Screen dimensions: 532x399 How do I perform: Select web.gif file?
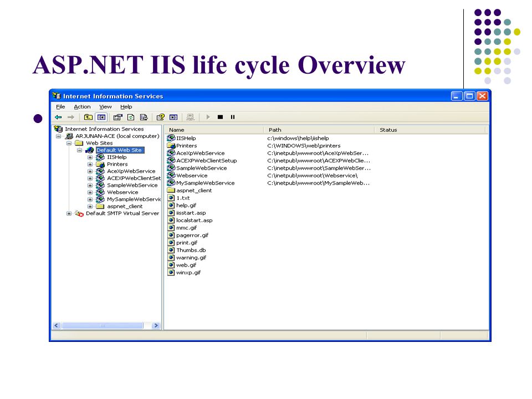tap(186, 265)
